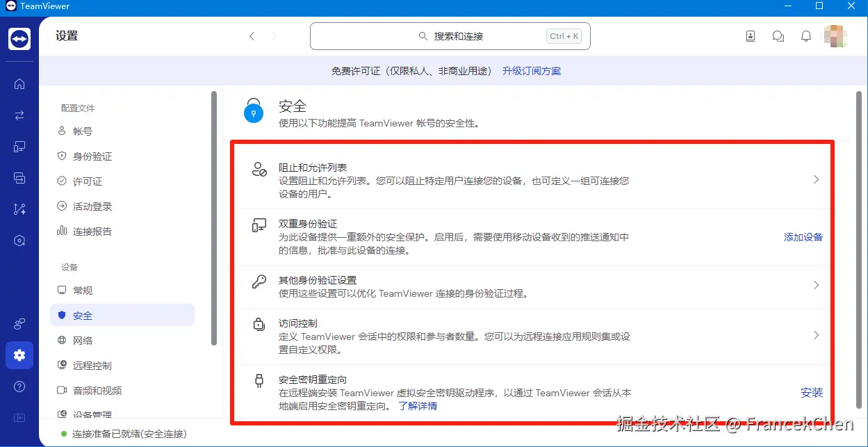Open the help question mark icon
The height and width of the screenshot is (447, 868).
19,387
